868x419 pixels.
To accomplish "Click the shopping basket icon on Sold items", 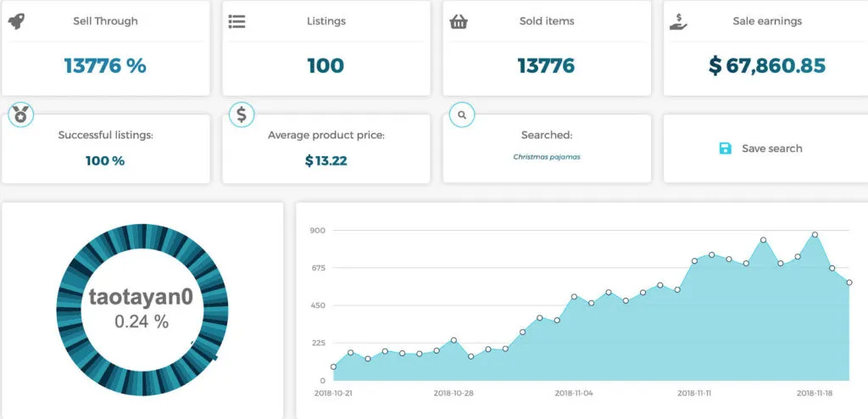I will point(459,22).
